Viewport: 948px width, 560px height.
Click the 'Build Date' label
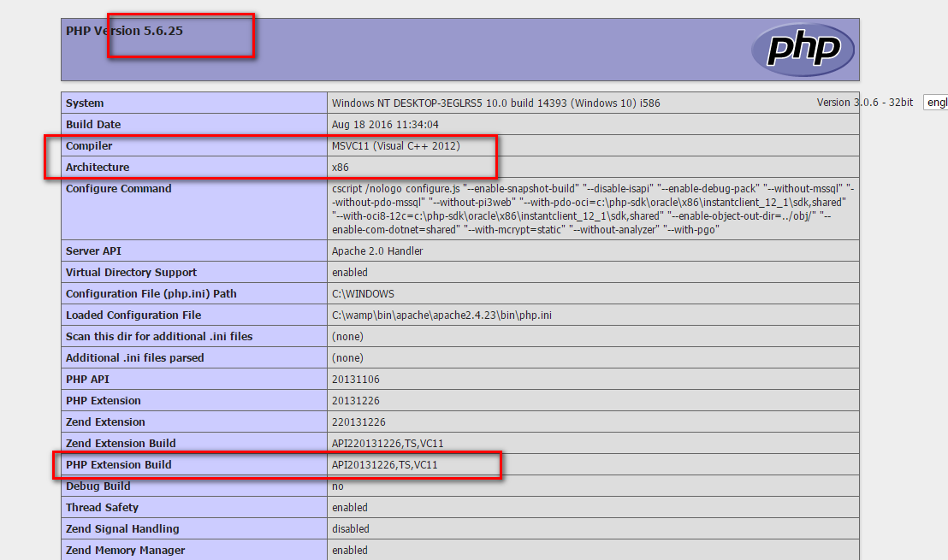pos(93,125)
